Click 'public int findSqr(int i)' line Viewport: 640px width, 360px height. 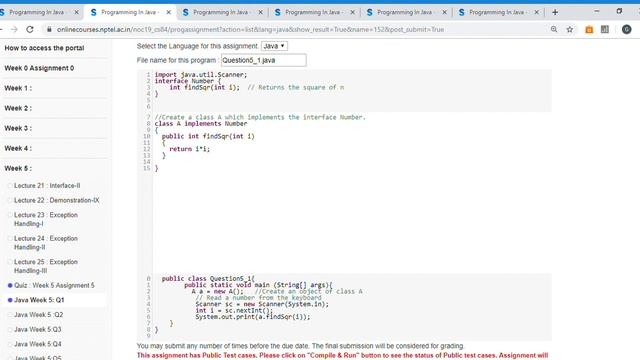[x=208, y=136]
